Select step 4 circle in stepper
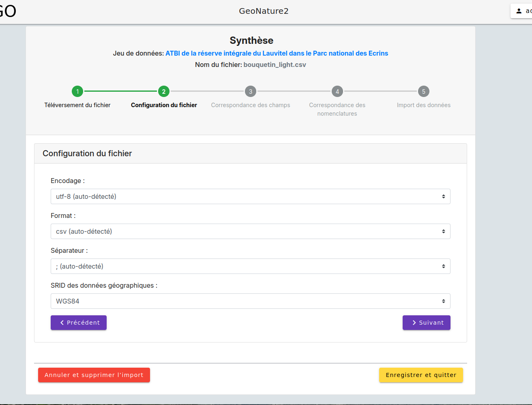Viewport: 532px width, 405px height. tap(337, 91)
